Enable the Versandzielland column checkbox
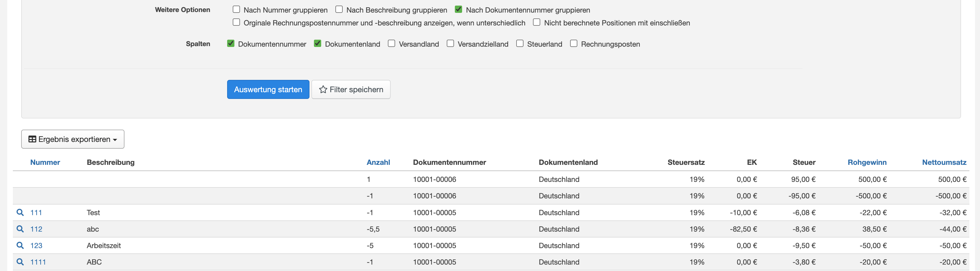 [x=450, y=44]
